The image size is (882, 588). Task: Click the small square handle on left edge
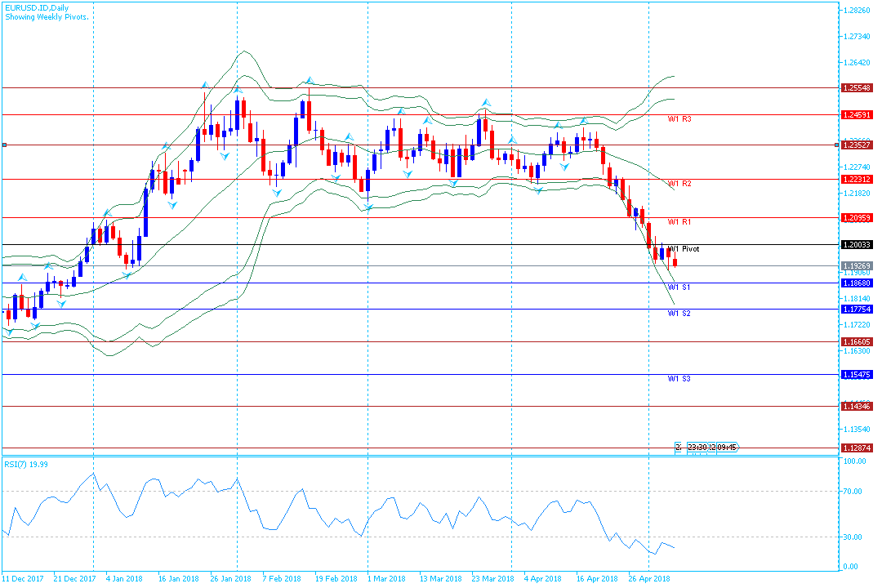4,145
